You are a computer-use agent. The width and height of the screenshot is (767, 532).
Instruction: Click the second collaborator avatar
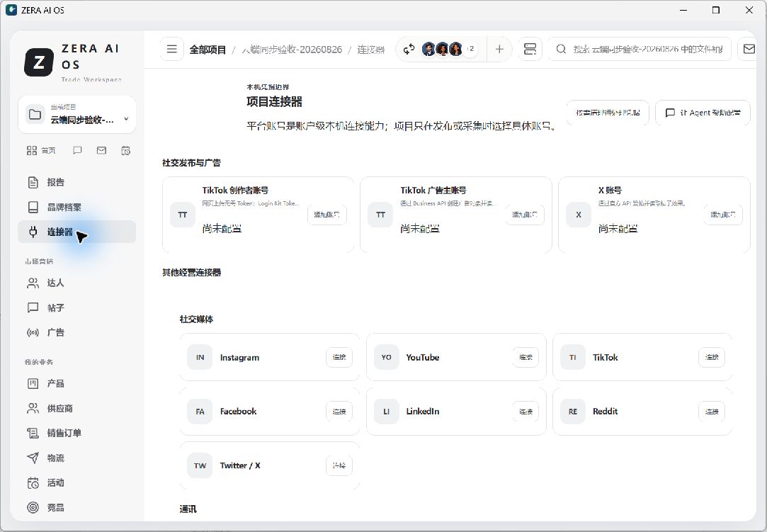(x=442, y=49)
